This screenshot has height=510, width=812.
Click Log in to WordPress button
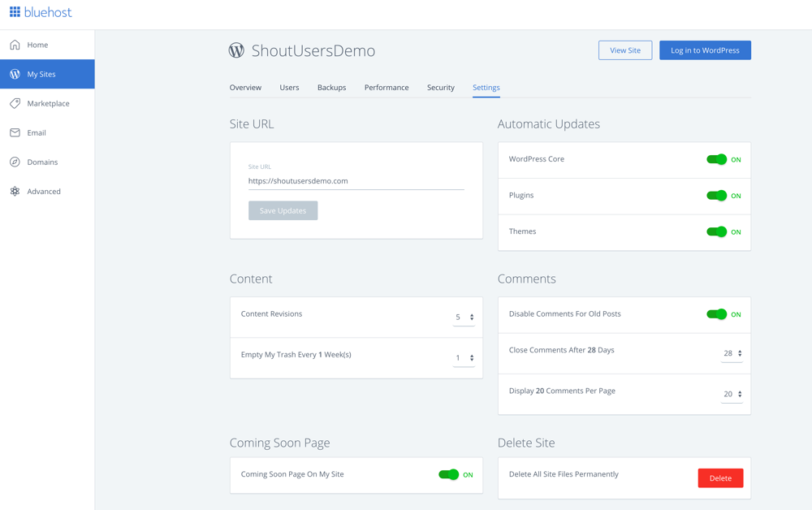coord(705,50)
